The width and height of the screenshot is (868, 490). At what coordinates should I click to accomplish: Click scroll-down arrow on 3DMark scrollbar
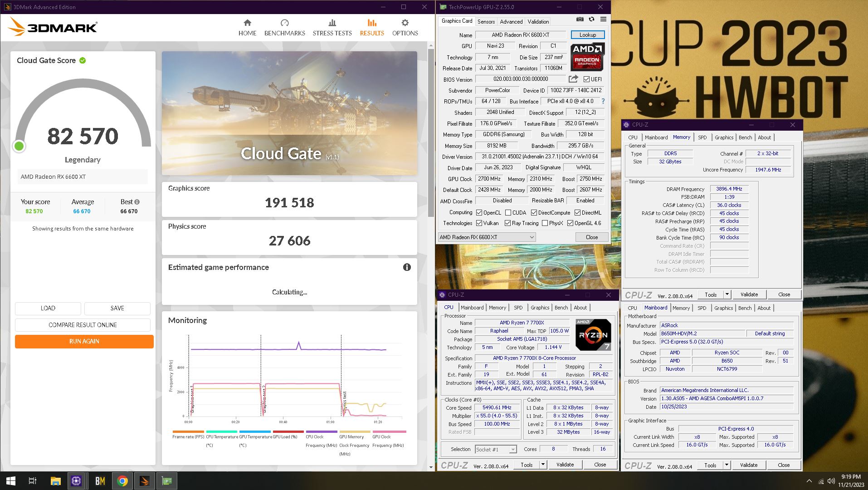click(431, 467)
